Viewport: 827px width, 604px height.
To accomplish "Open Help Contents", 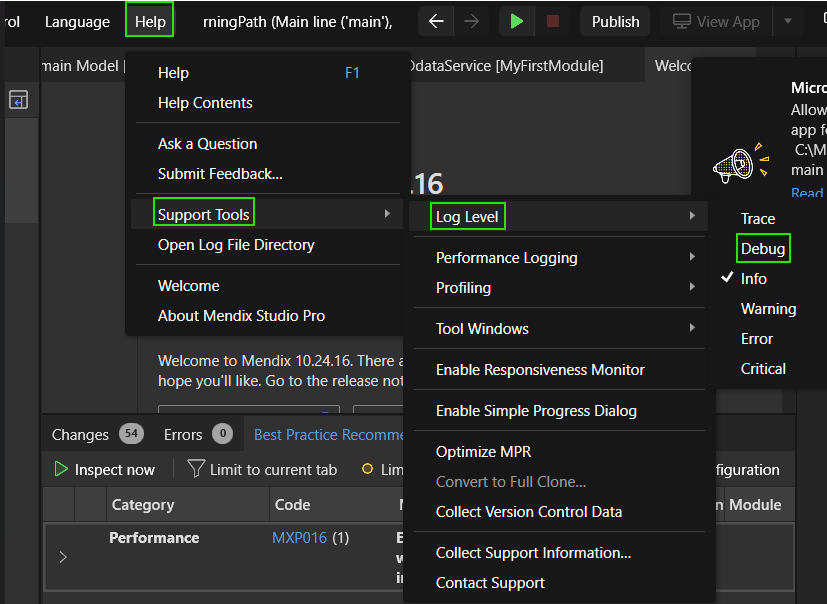I will pyautogui.click(x=205, y=103).
